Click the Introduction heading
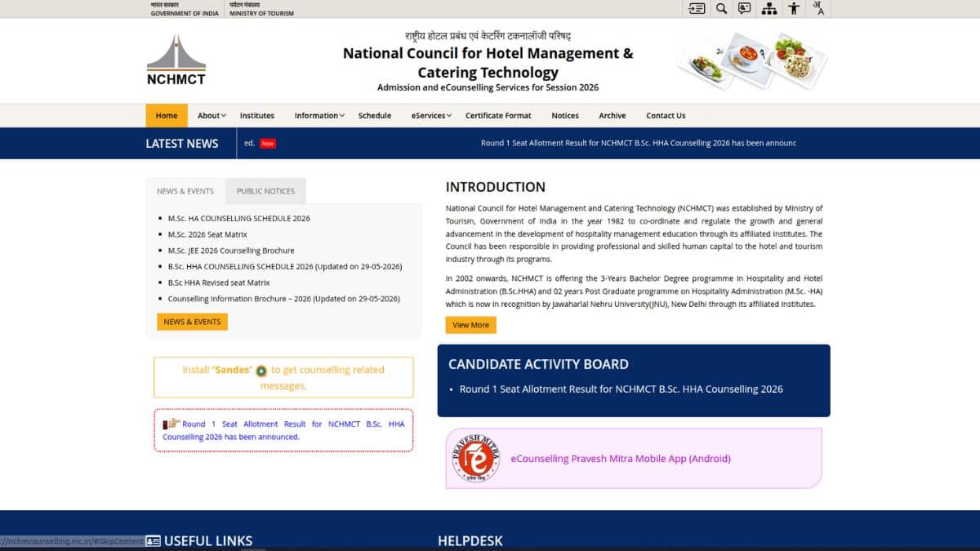The image size is (980, 551). coord(496,187)
